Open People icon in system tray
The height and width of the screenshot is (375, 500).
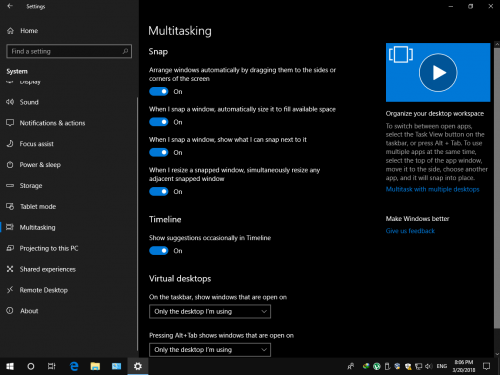pos(351,366)
